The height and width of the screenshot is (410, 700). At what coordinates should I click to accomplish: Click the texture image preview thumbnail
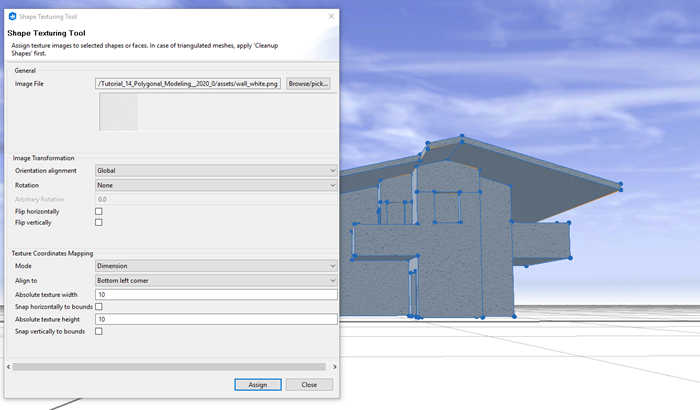(118, 112)
